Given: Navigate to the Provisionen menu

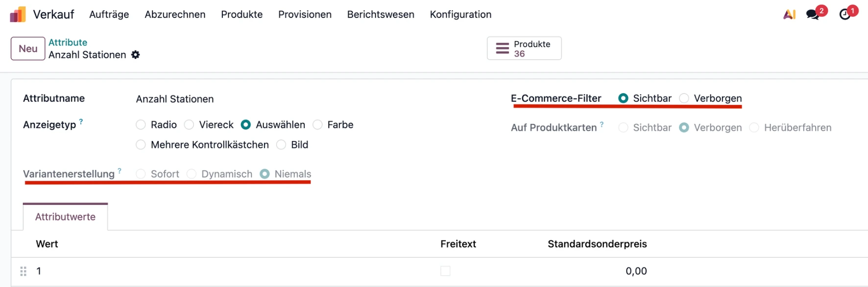Looking at the screenshot, I should [x=305, y=14].
